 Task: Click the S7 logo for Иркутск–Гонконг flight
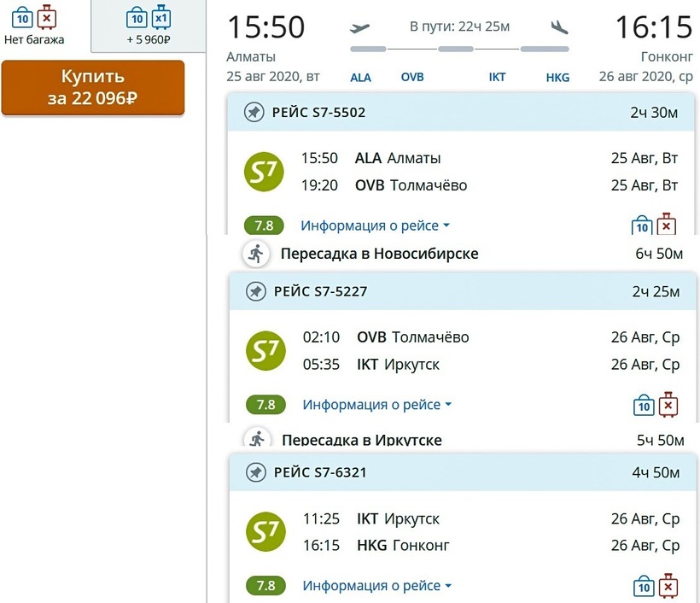pos(265,532)
